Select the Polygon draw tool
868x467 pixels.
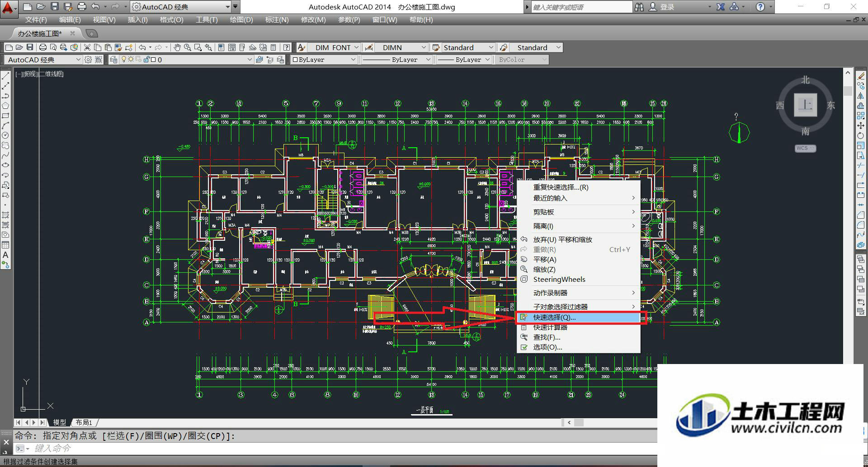[x=5, y=106]
